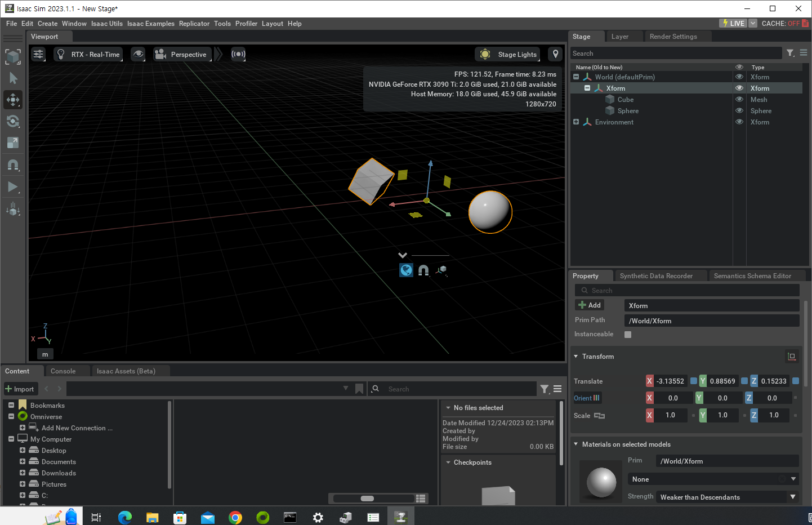The height and width of the screenshot is (525, 812).
Task: Click the Add button in Property panel
Action: tap(590, 305)
